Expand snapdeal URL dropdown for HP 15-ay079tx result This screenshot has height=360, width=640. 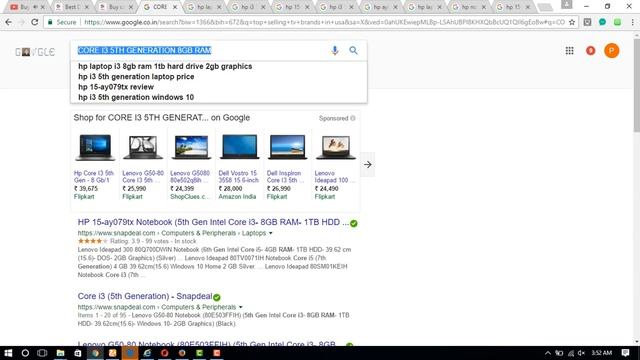271,233
